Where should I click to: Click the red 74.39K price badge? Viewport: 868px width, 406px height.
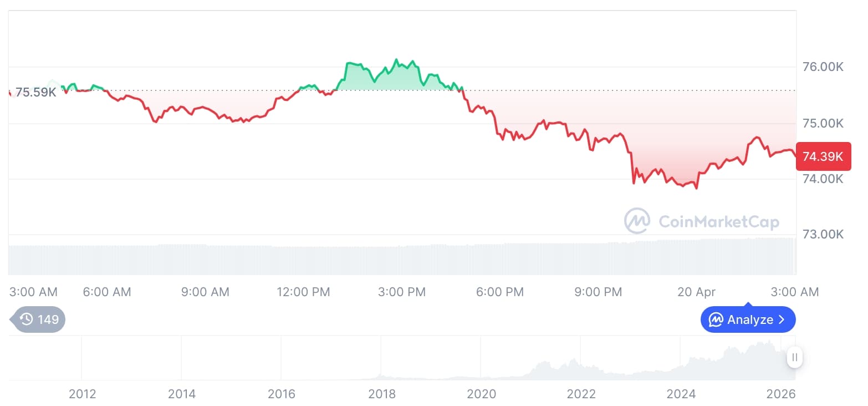pyautogui.click(x=824, y=156)
